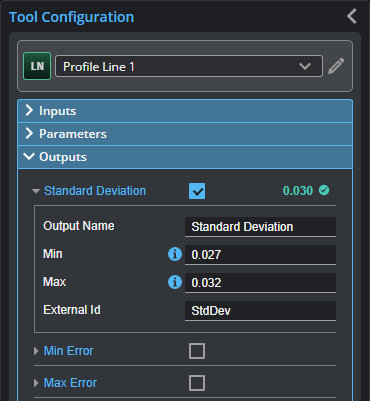
Task: Enable the Max Error output checkbox
Action: coord(197,383)
